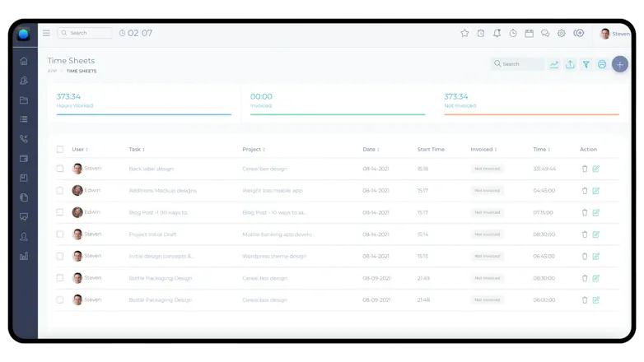Delete the Blog Post entry
The image size is (644, 362).
point(585,212)
